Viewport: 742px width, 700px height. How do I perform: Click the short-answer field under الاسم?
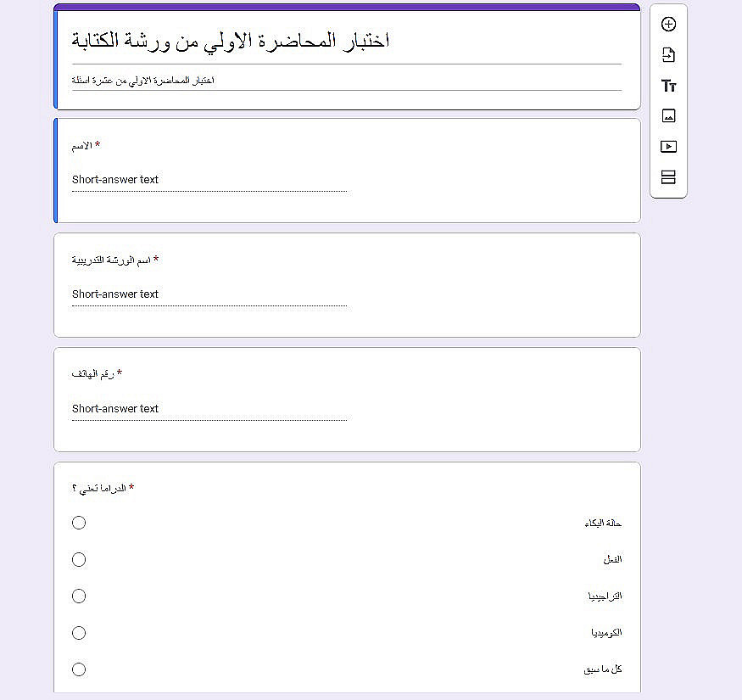coord(209,180)
